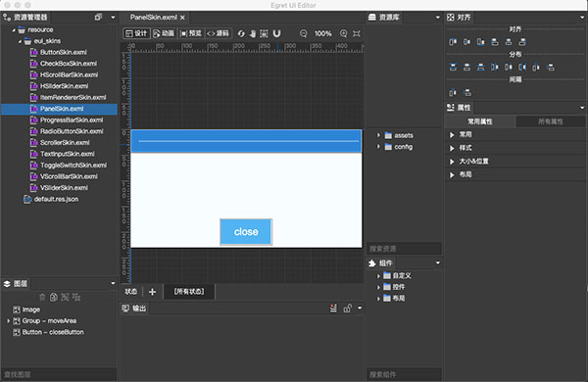The height and width of the screenshot is (382, 588).
Task: Click the zoom in magnifier icon
Action: (344, 33)
